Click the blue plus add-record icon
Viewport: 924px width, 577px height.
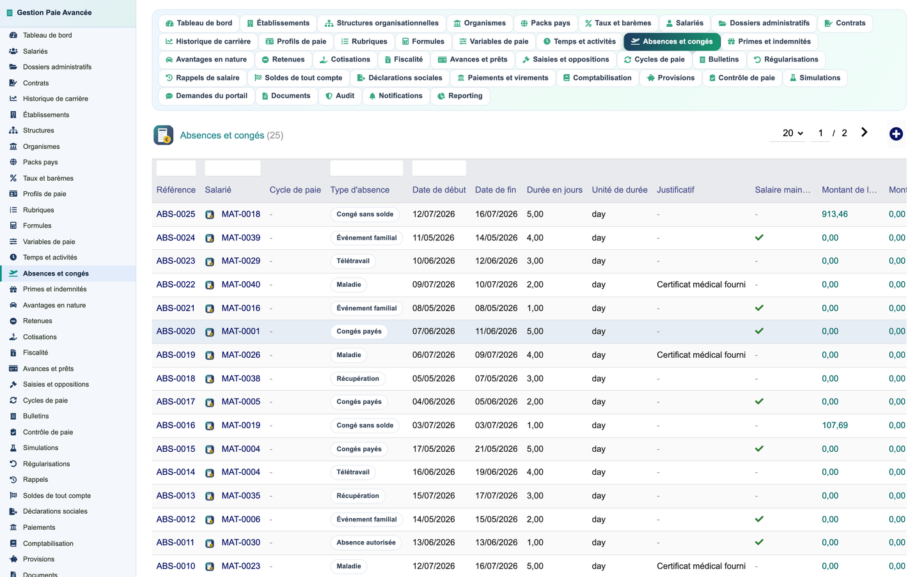click(x=896, y=134)
